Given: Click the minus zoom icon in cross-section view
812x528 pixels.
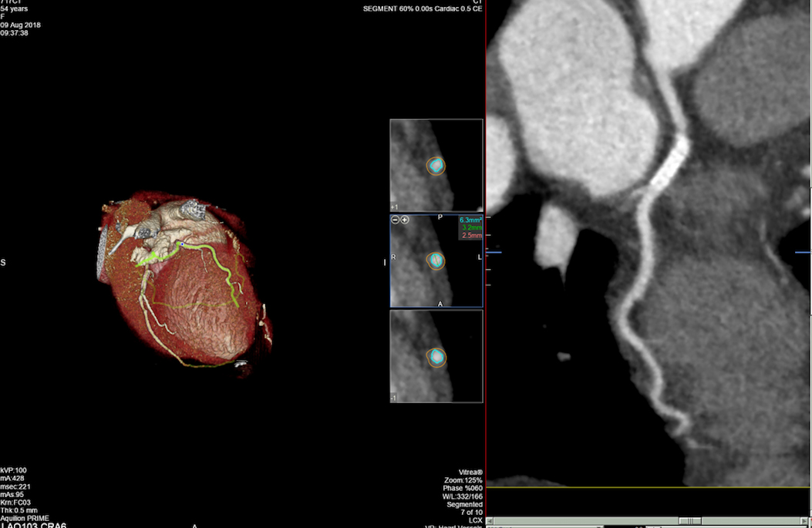Looking at the screenshot, I should 395,220.
